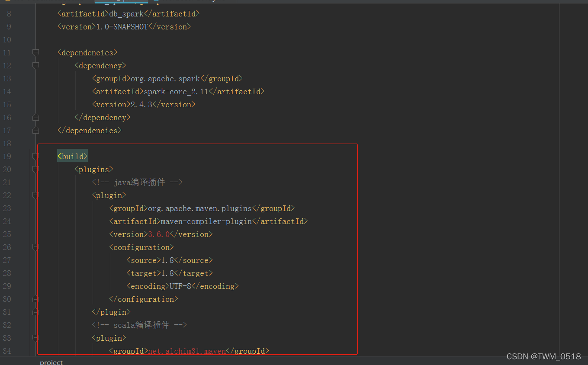Switch to the highlighted center editor tab
The image size is (588, 365).
pyautogui.click(x=121, y=1)
